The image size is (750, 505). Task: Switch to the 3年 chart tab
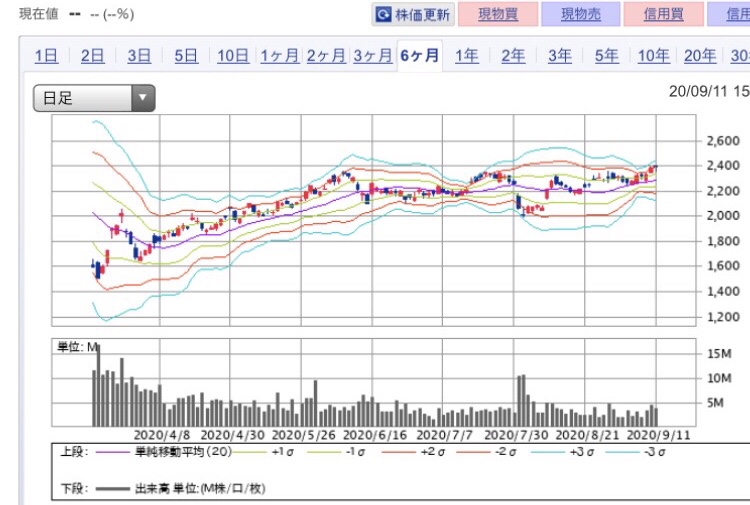click(560, 56)
